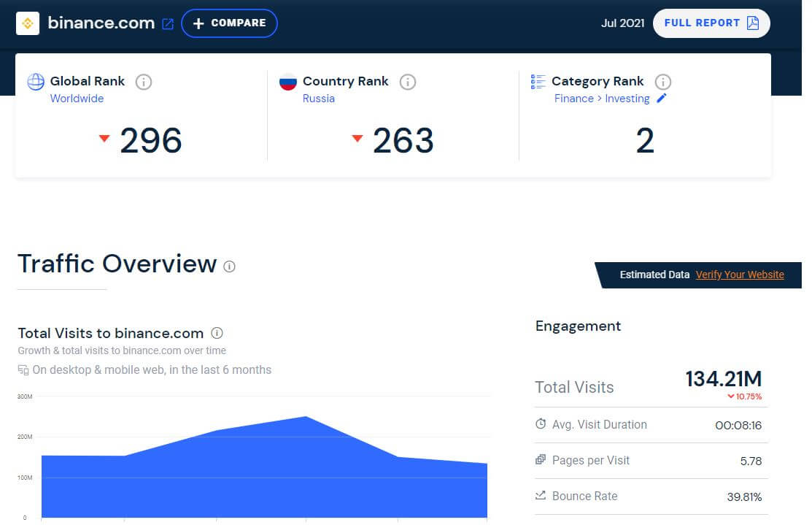Click the Country Rank value 263

coord(403,140)
